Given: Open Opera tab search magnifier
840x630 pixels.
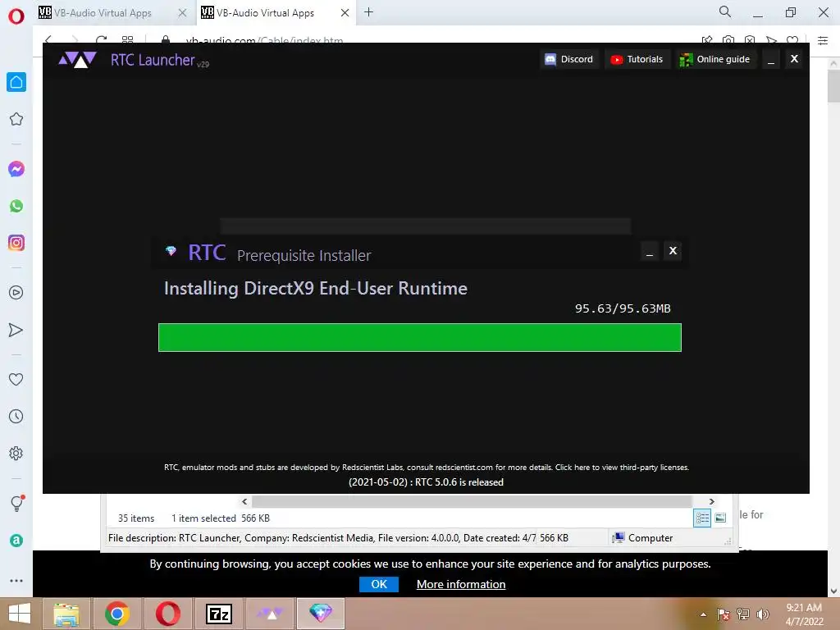Looking at the screenshot, I should tap(725, 11).
